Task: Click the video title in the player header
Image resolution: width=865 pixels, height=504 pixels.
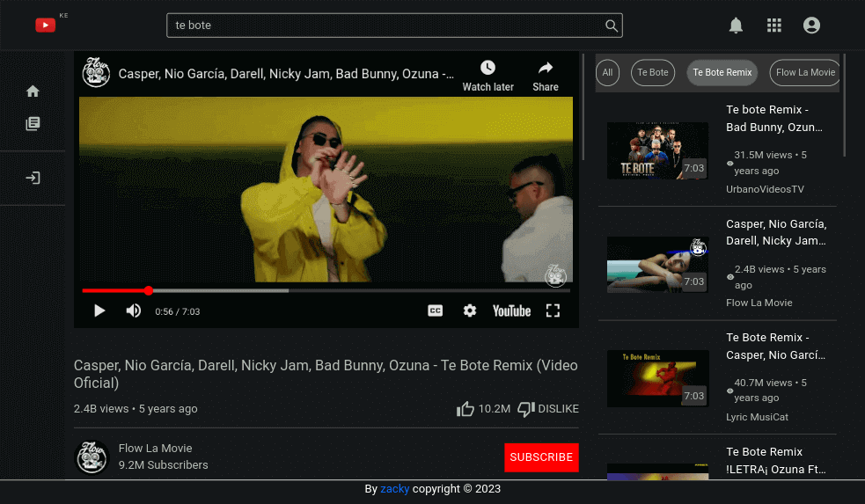Action: pyautogui.click(x=286, y=74)
